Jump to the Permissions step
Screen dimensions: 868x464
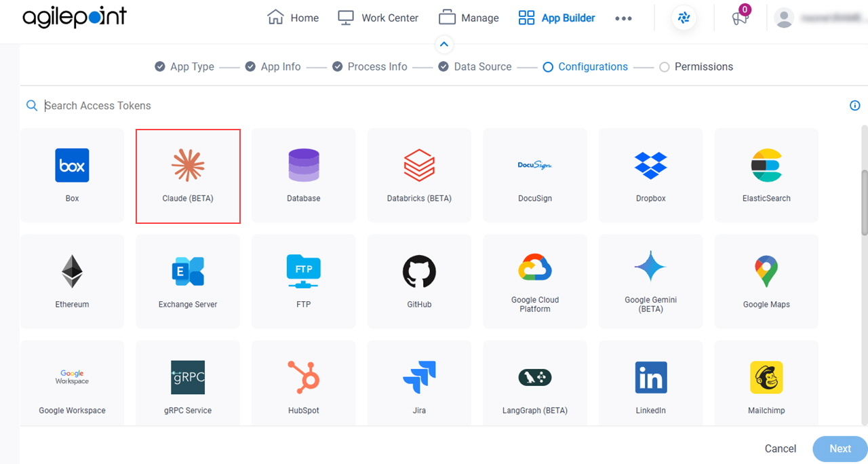click(x=696, y=66)
